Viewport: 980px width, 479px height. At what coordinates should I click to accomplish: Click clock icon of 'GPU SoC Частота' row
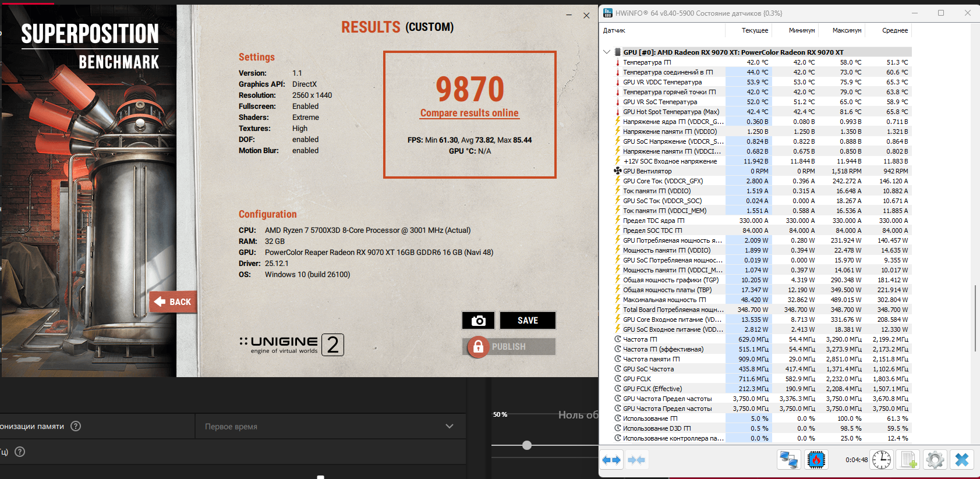[x=618, y=369]
